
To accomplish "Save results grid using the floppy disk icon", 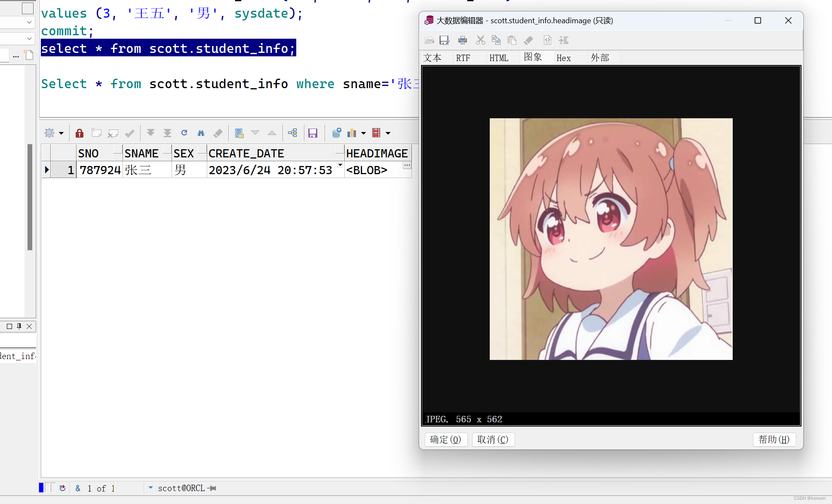I will pos(313,132).
